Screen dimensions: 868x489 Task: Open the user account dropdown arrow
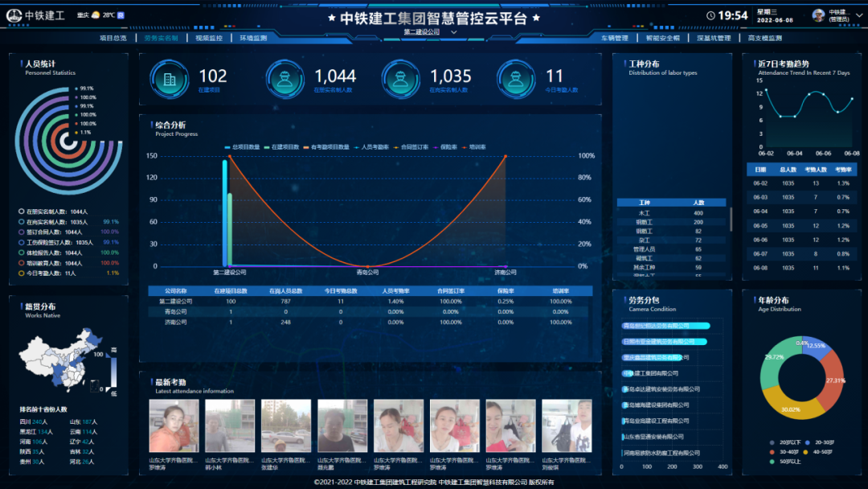pos(858,15)
